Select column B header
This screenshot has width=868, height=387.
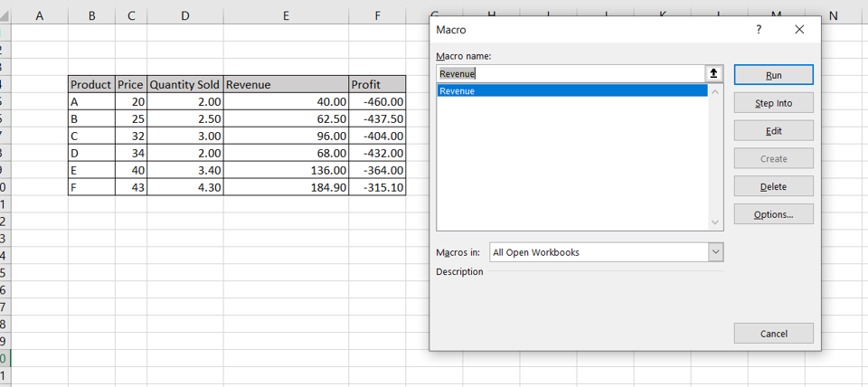click(x=92, y=16)
